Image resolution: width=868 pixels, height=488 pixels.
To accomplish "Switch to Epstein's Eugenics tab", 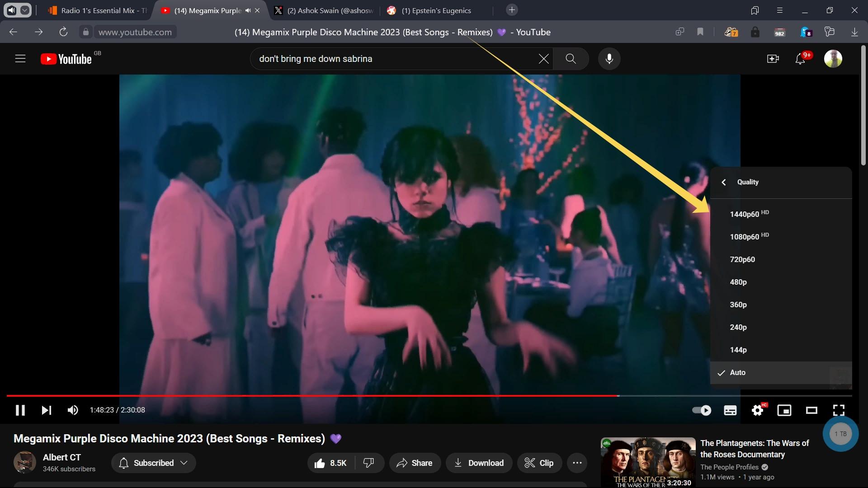I will point(436,10).
